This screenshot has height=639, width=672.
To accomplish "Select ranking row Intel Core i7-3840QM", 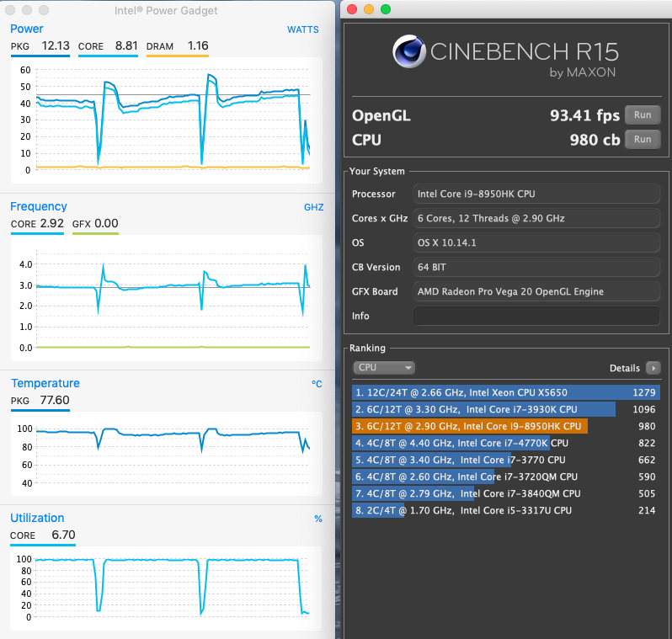I will click(x=506, y=493).
